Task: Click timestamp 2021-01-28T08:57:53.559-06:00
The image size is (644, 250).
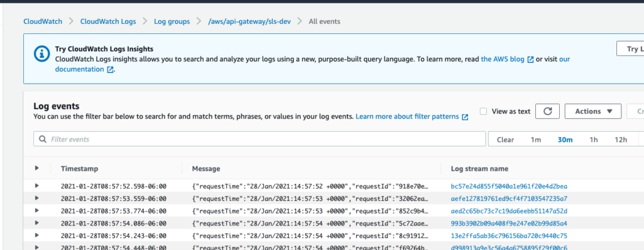Action: click(x=113, y=199)
